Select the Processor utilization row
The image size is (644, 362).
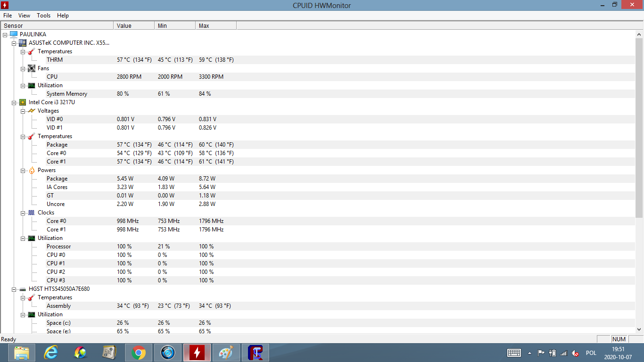59,247
